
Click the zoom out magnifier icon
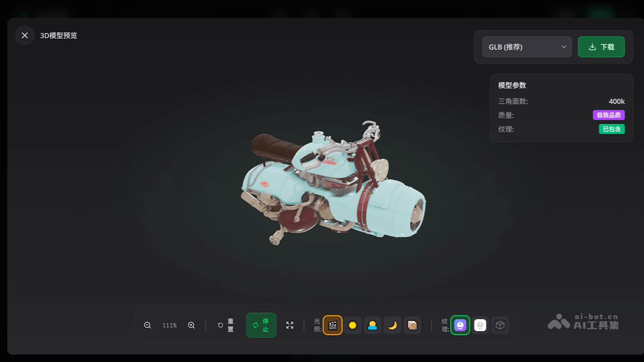[x=148, y=326]
